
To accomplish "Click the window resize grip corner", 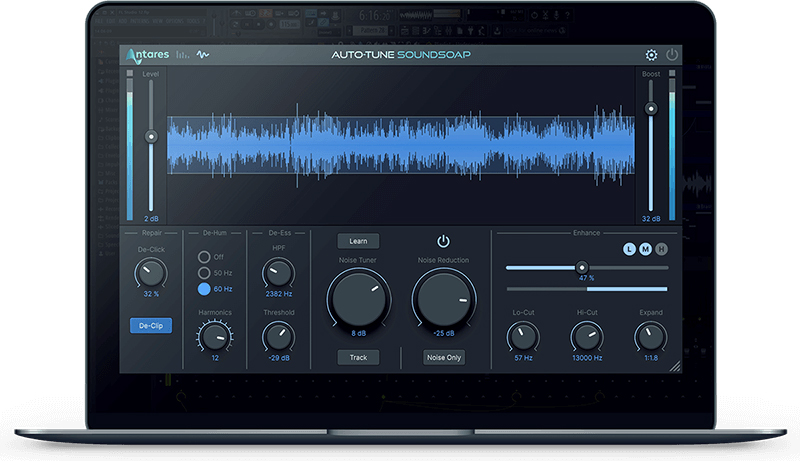I will (x=674, y=366).
